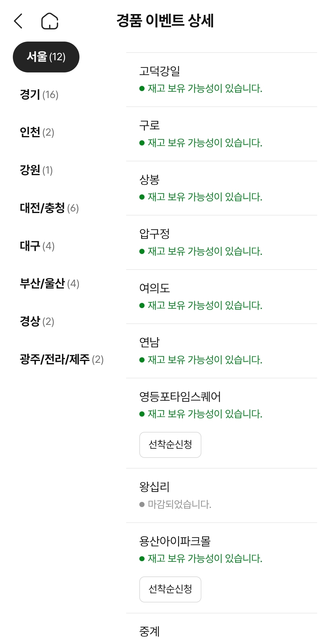Image resolution: width=330 pixels, height=644 pixels.
Task: Switch to the 대구 (4) region
Action: [37, 246]
